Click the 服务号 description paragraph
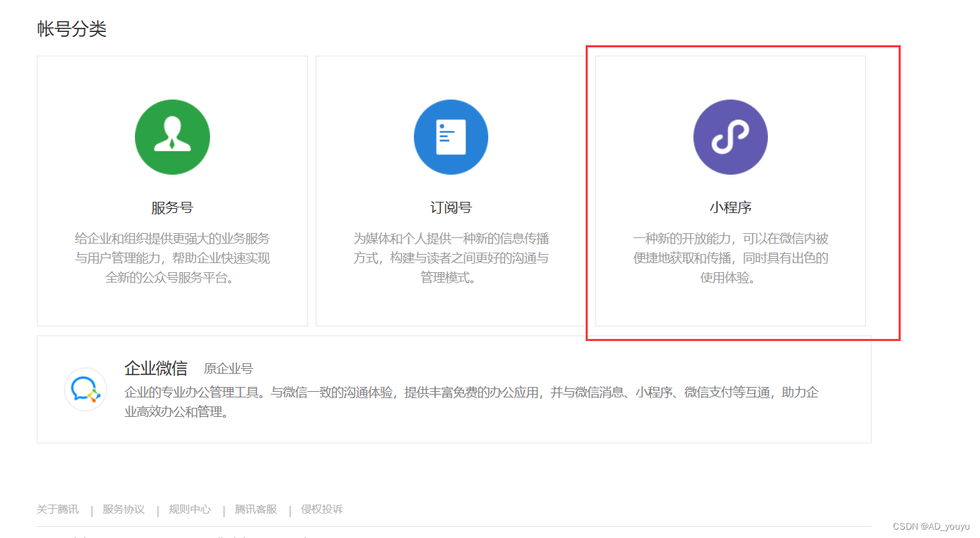Viewport: 980px width, 538px height. click(x=172, y=258)
